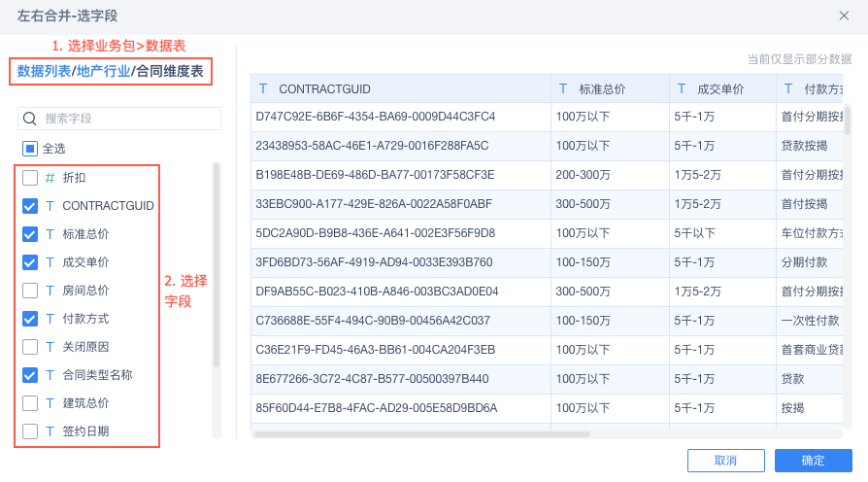Open the 数据列表 breadcrumb link
Screen dimensions: 868x482
44,70
